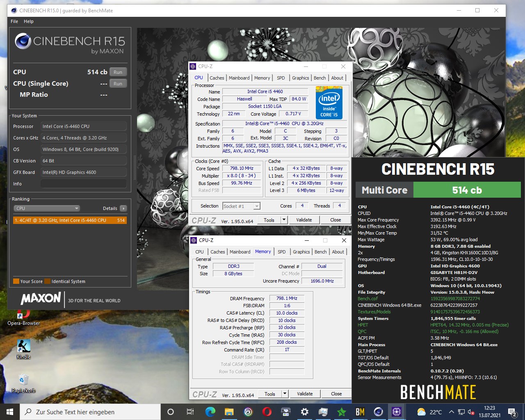The image size is (525, 420).
Task: Click the Core Speed value '798.10 MHz'
Action: (242, 168)
